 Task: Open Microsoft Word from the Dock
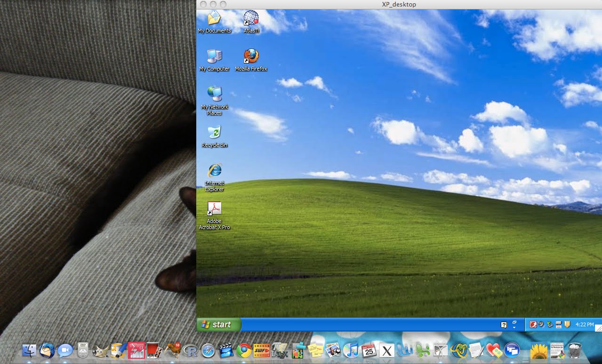405,350
